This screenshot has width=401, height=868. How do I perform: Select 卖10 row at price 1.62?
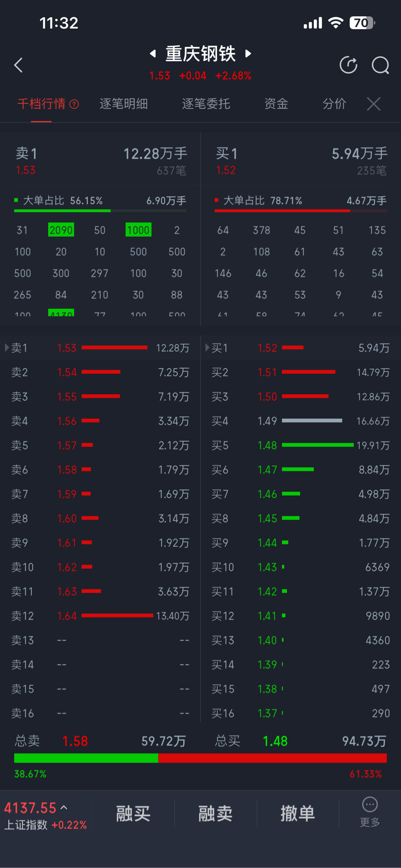100,567
